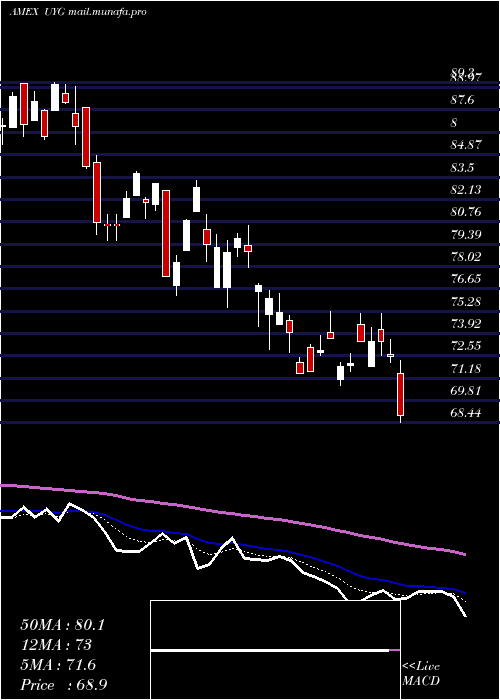Select the 73.92 price axis label
500x700 pixels.
coord(465,324)
